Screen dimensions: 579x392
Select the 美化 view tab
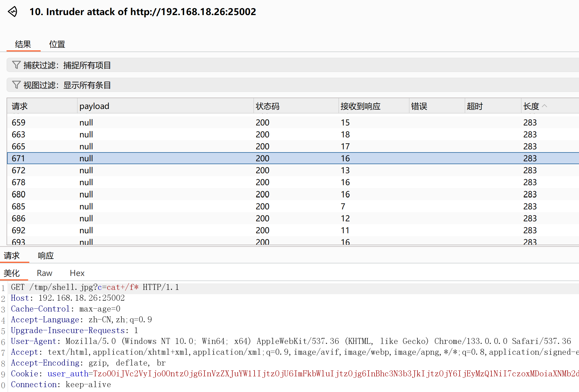[12, 273]
